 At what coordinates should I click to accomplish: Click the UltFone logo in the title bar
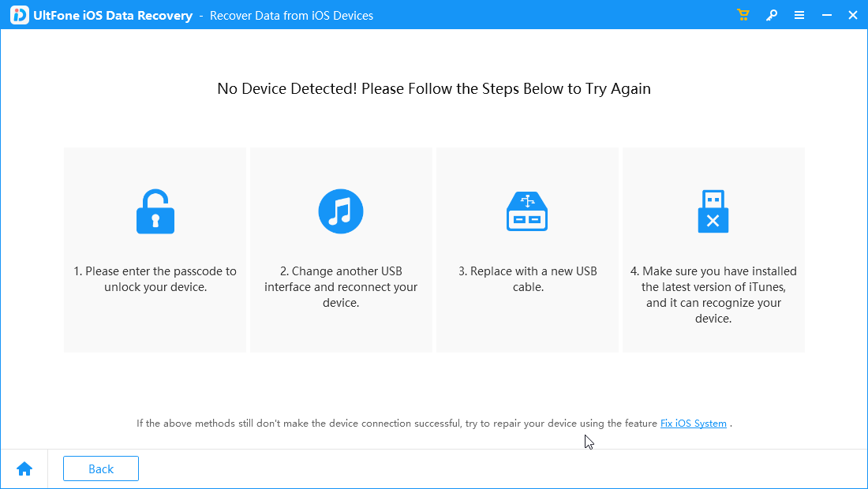point(19,15)
